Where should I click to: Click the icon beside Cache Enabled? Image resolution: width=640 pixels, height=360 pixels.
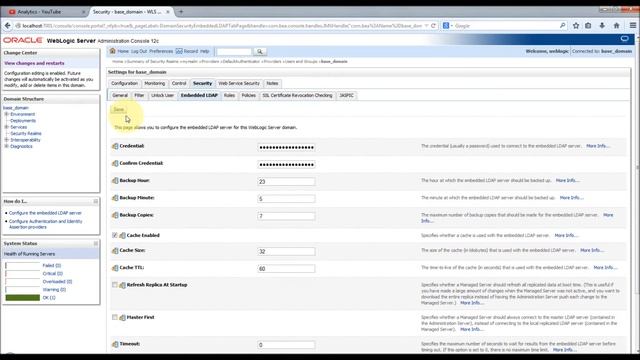(x=122, y=236)
